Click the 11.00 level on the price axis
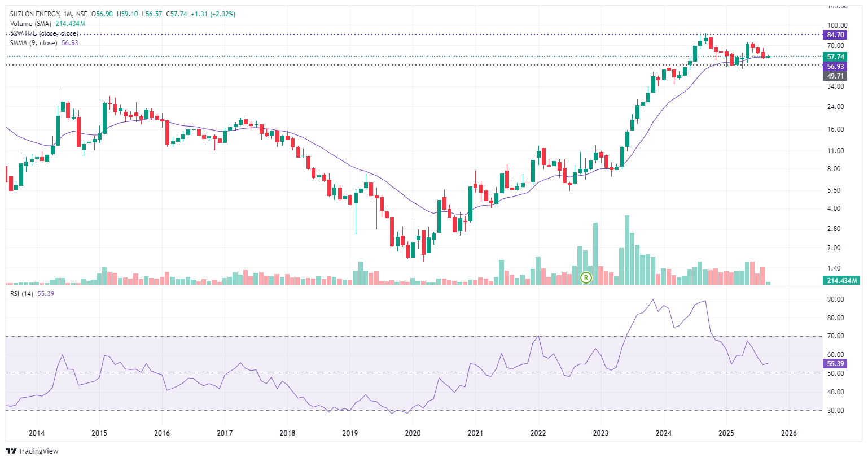Image resolution: width=868 pixels, height=461 pixels. tap(836, 151)
